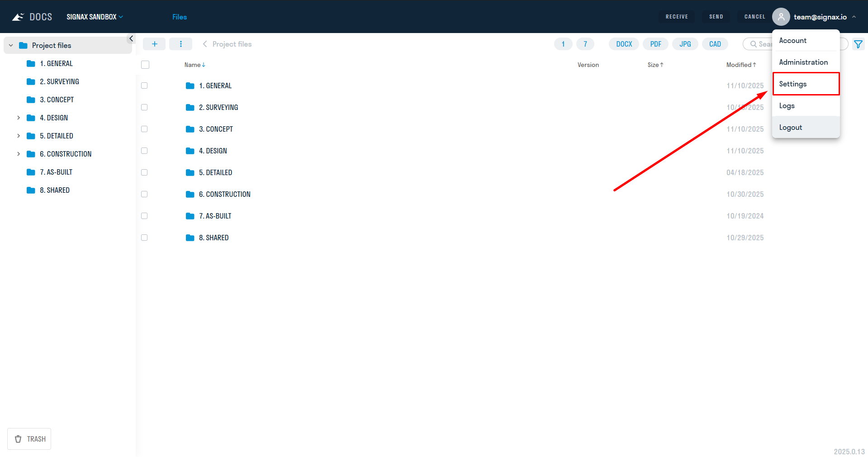
Task: Click the trash can icon
Action: click(18, 439)
